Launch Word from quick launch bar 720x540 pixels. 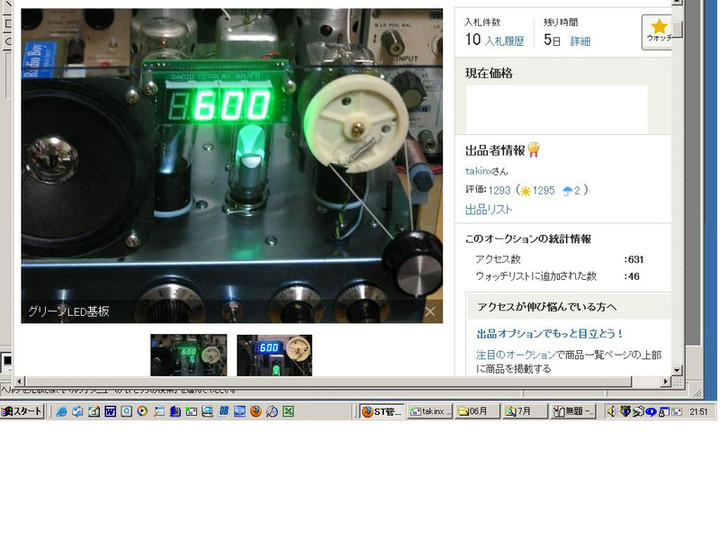110,411
